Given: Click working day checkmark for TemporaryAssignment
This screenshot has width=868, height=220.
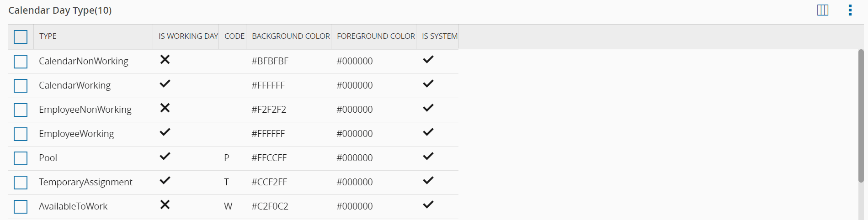Looking at the screenshot, I should pyautogui.click(x=165, y=181).
